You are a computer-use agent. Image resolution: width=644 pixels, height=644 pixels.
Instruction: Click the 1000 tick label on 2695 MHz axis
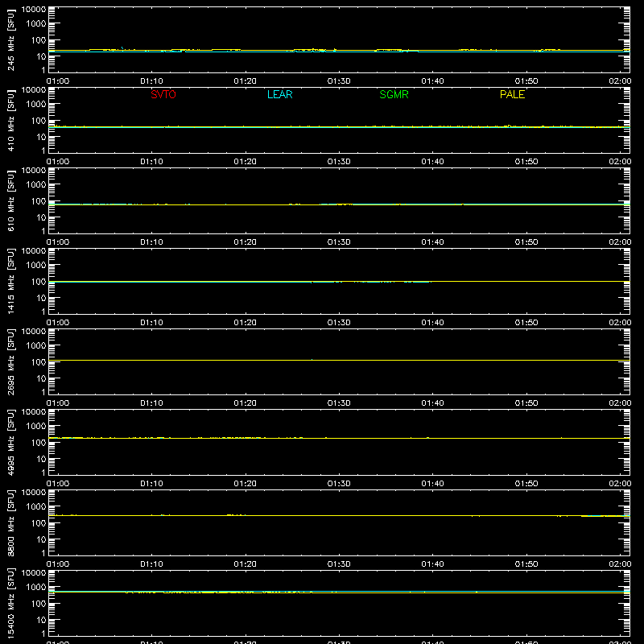click(36, 346)
